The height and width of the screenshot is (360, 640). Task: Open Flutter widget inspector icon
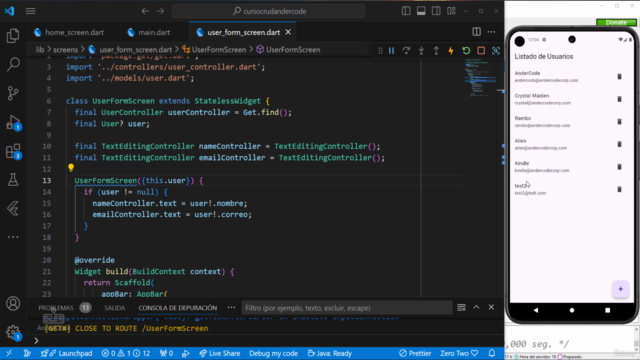click(x=496, y=51)
